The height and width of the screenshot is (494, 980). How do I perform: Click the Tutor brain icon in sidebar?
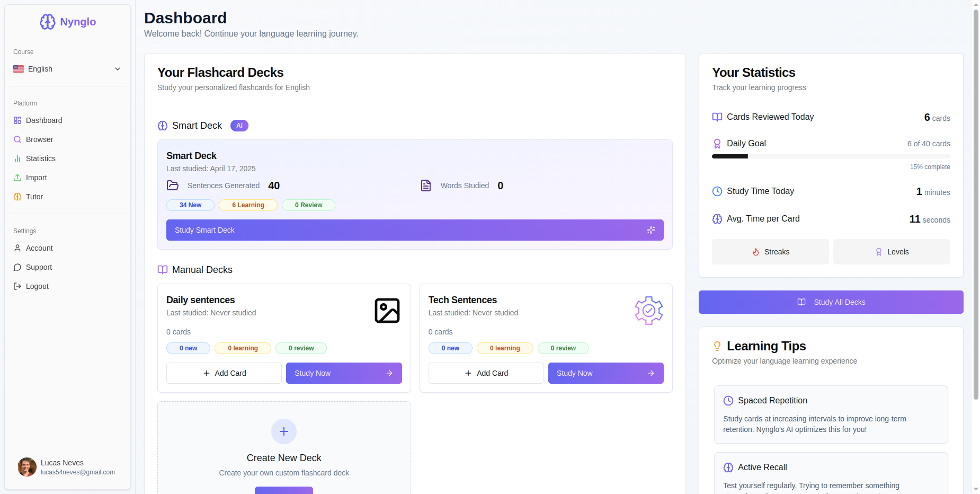17,197
